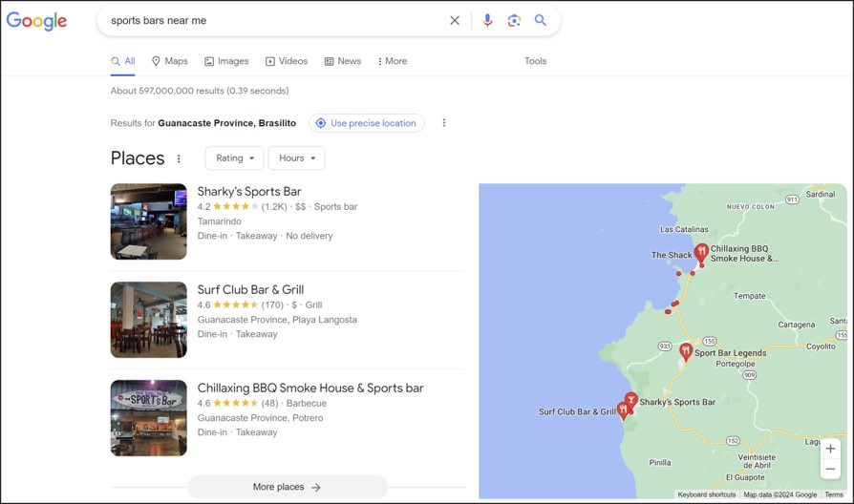The image size is (854, 504).
Task: Click the blue search magnifier button
Action: tap(541, 20)
